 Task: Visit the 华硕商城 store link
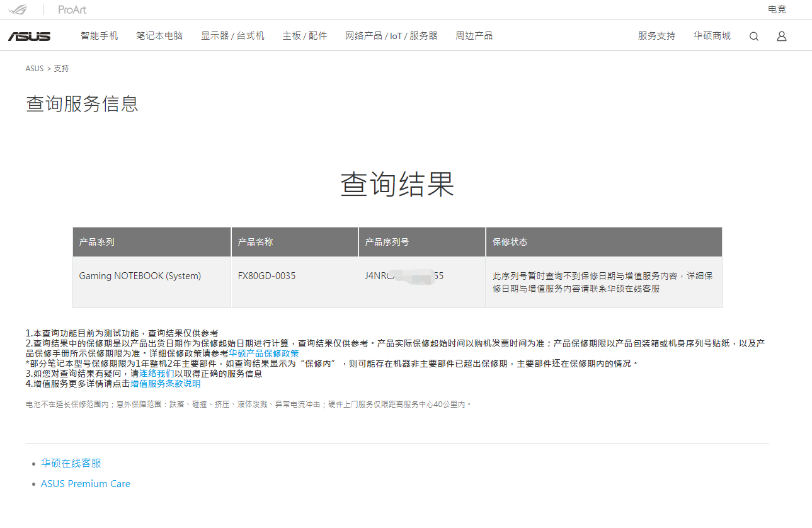[x=712, y=36]
